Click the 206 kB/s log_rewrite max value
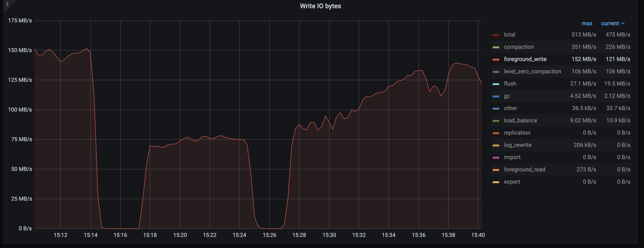This screenshot has height=248, width=644. (585, 145)
